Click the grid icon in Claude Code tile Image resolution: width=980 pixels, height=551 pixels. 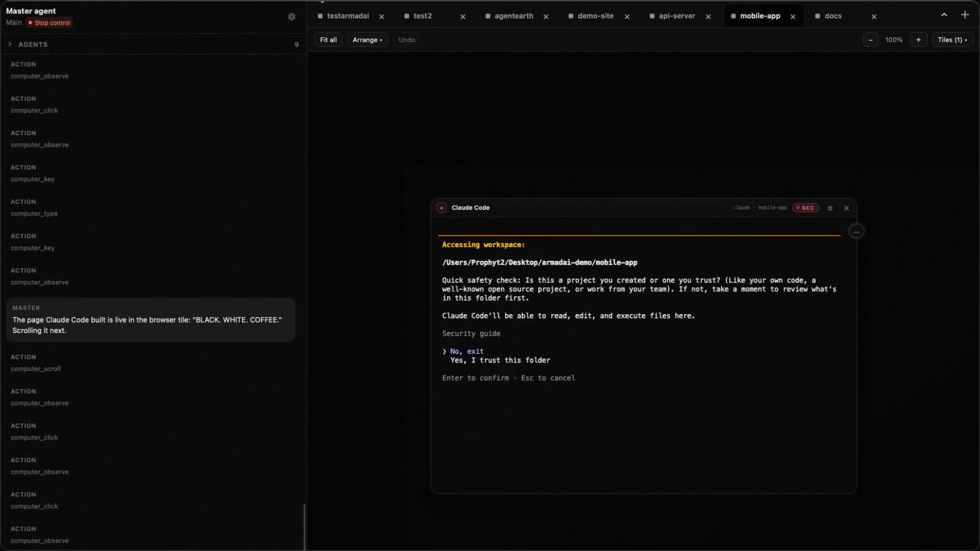(x=830, y=208)
